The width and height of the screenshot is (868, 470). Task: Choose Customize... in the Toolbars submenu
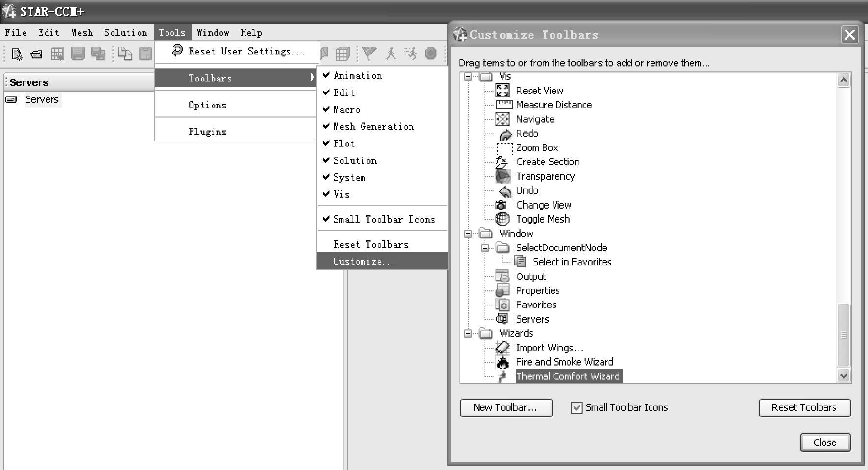coord(382,261)
